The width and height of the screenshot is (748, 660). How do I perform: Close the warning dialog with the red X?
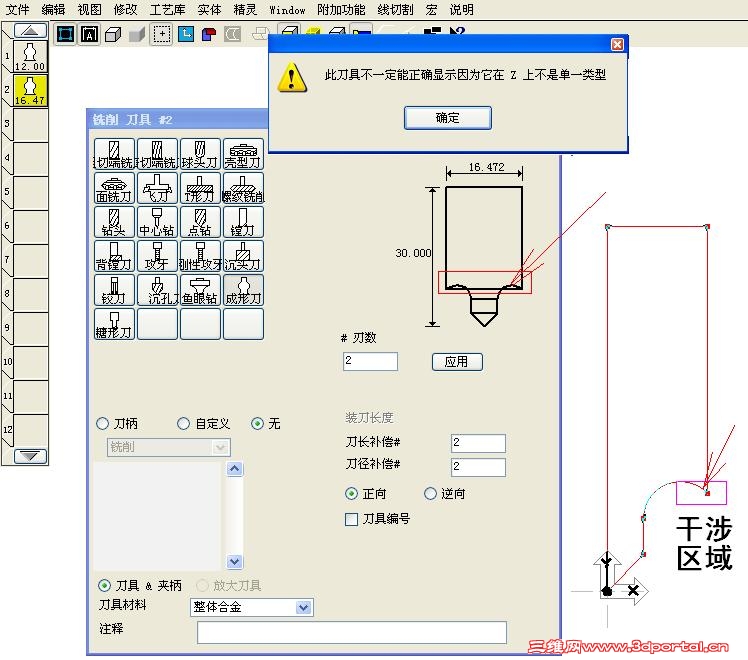(617, 44)
